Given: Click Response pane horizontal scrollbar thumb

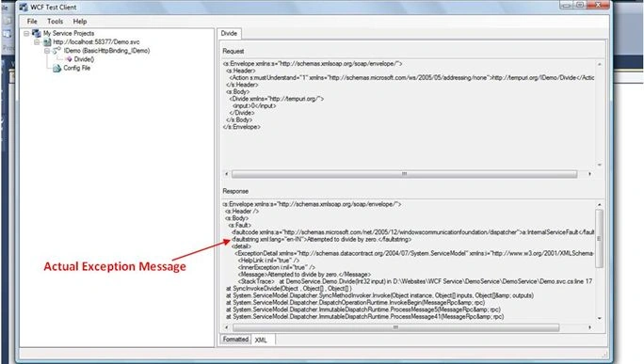Looking at the screenshot, I should click(395, 327).
